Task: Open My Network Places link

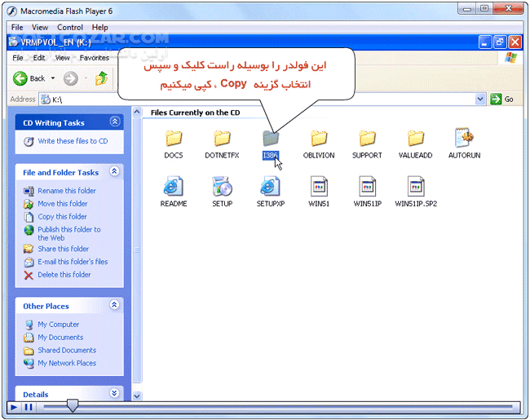Action: click(x=67, y=363)
